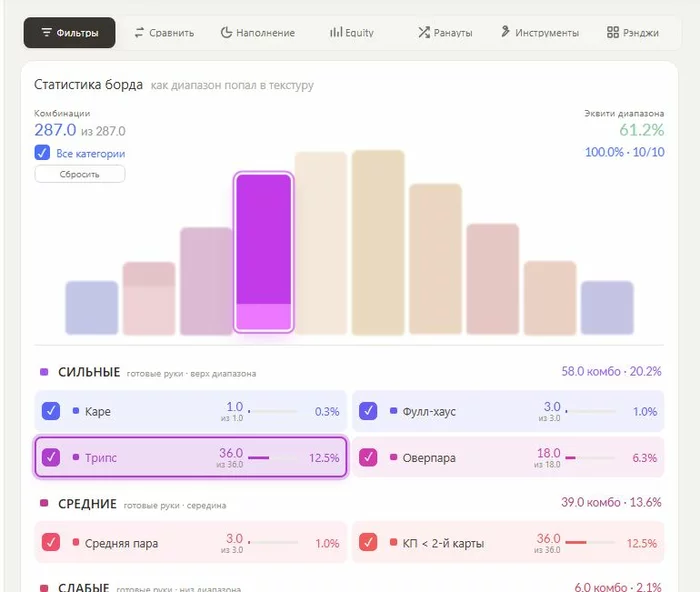This screenshot has height=592, width=700.
Task: Click the grid icon beside Рэнджи
Action: tap(613, 32)
